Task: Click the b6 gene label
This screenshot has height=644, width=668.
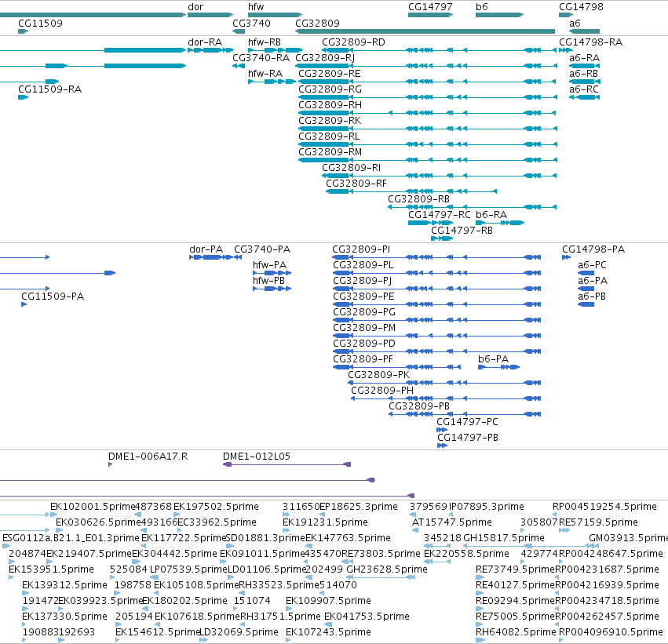Action: coord(482,7)
